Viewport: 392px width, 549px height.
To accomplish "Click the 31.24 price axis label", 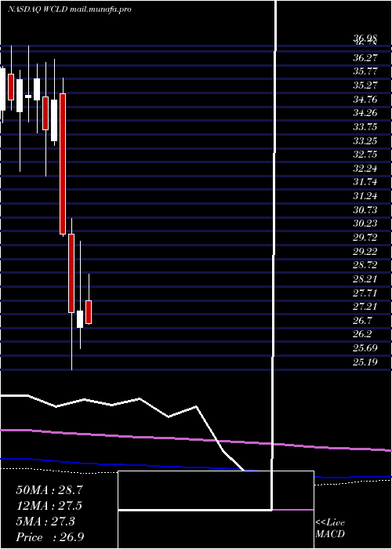I will (x=366, y=196).
